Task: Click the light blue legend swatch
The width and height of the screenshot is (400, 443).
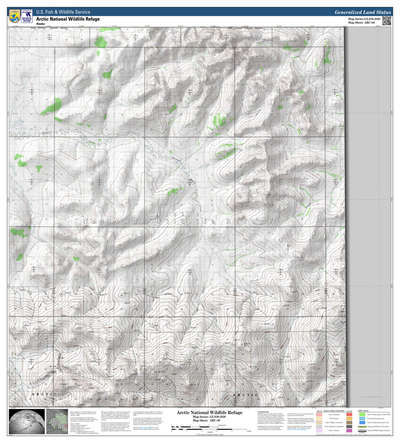Action: (362, 418)
